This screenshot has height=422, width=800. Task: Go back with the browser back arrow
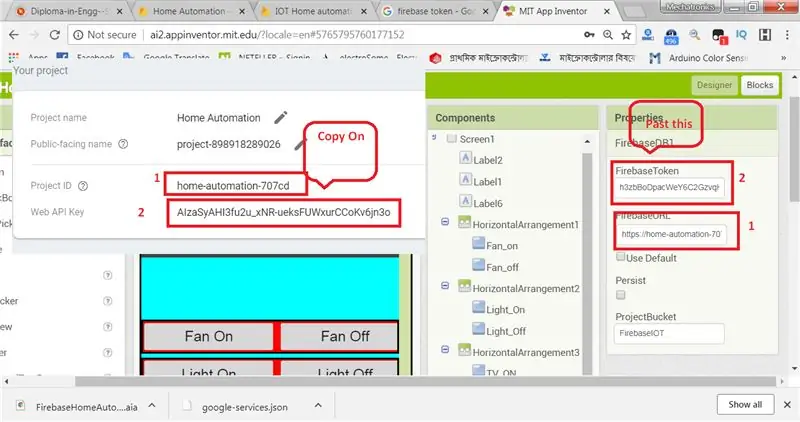14,35
